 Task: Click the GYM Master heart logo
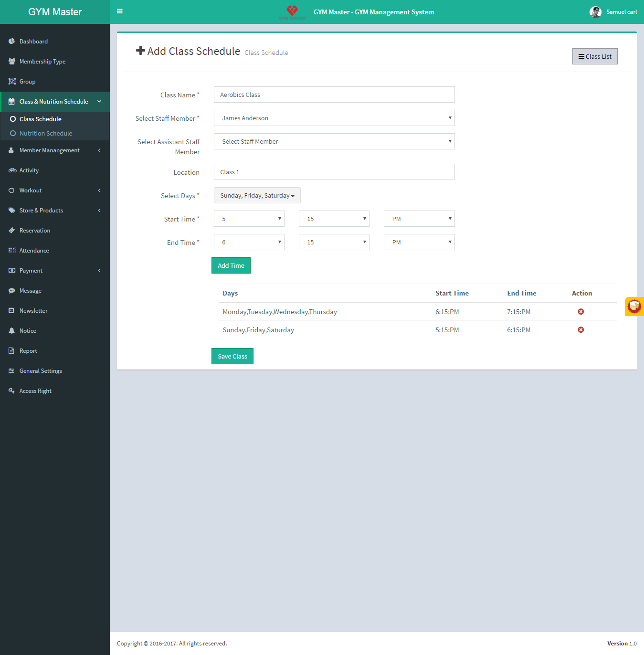pos(292,11)
